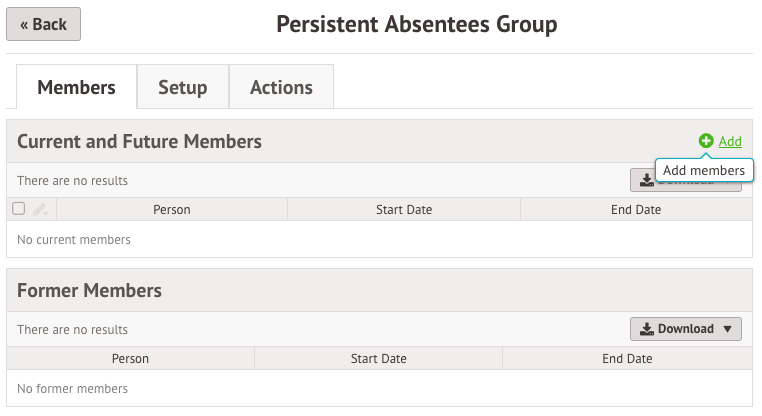762x416 pixels.
Task: Click the green plus Add icon
Action: (706, 141)
